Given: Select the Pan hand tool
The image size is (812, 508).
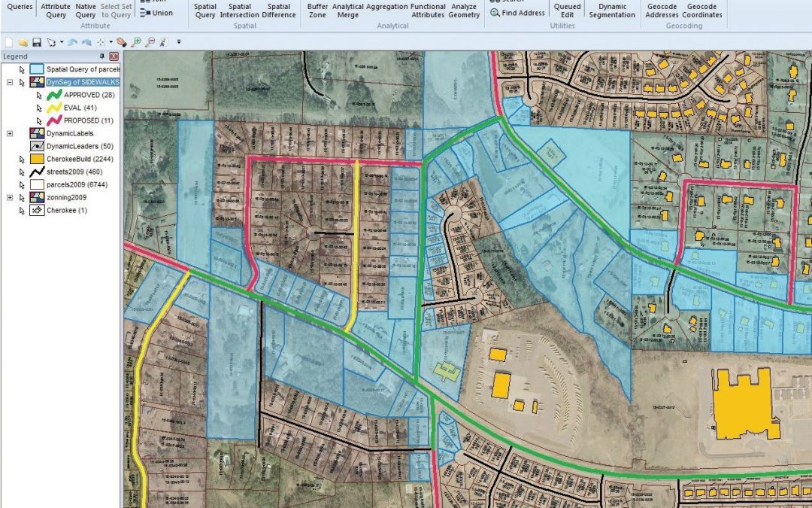Looking at the screenshot, I should tap(121, 43).
